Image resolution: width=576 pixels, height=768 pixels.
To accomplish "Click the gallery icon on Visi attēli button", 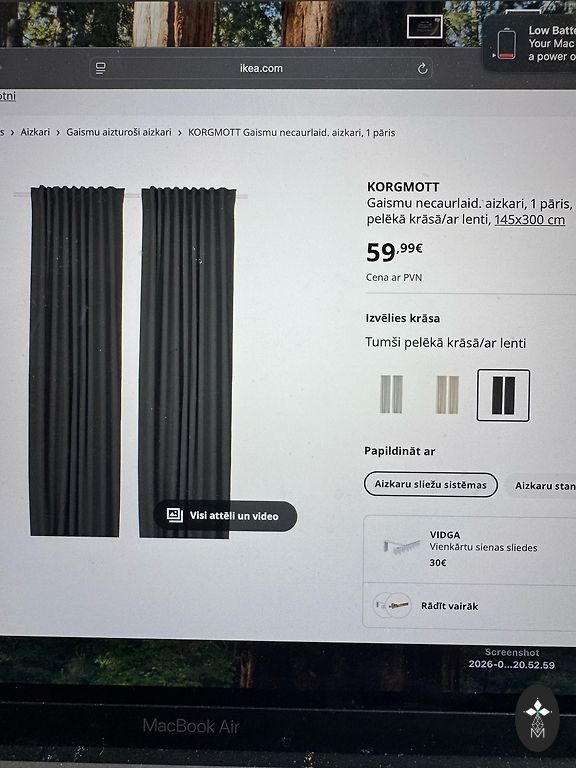I will (x=175, y=515).
